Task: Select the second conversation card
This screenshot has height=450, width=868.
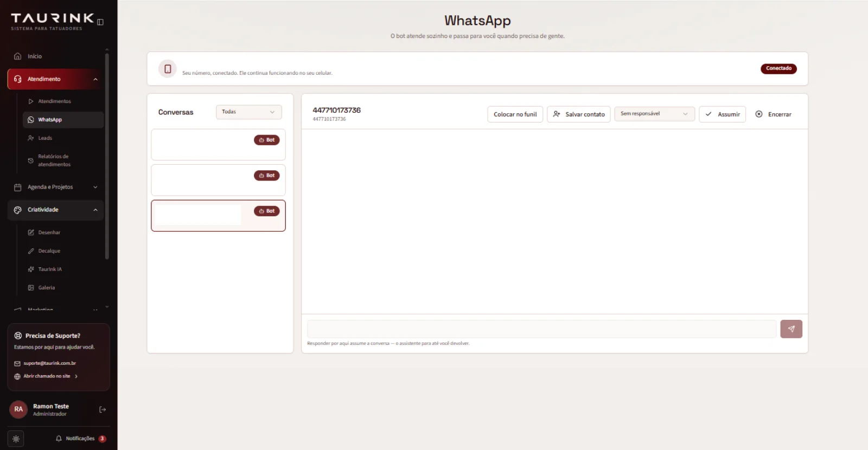Action: click(218, 180)
